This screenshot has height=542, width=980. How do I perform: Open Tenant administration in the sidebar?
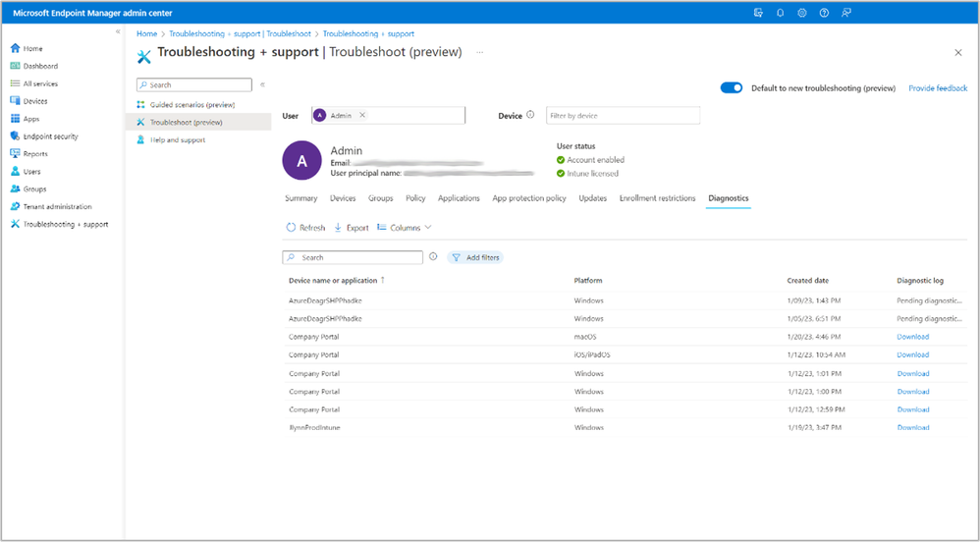[51, 206]
